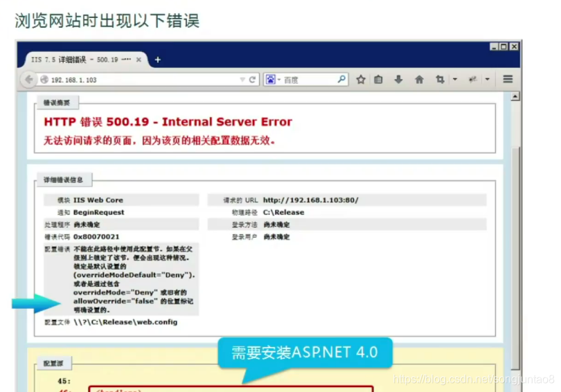Maximize the browser window
Viewport: 561px width, 392px height.
[x=504, y=46]
